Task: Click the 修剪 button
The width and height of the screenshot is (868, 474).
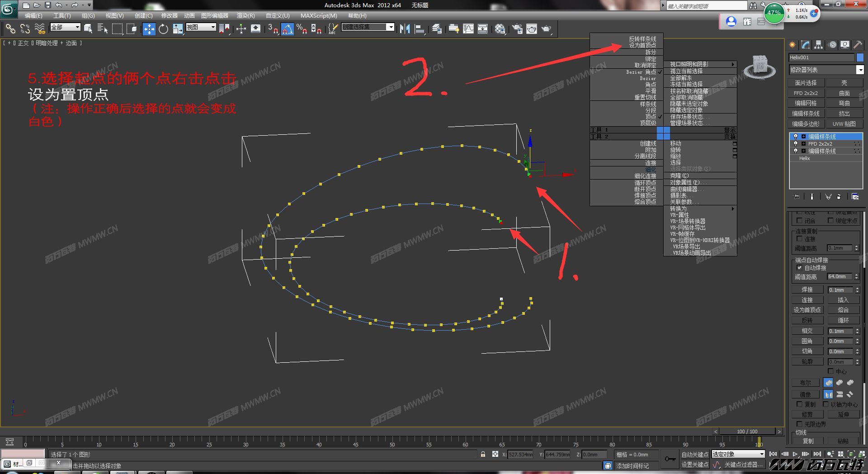Action: (807, 414)
